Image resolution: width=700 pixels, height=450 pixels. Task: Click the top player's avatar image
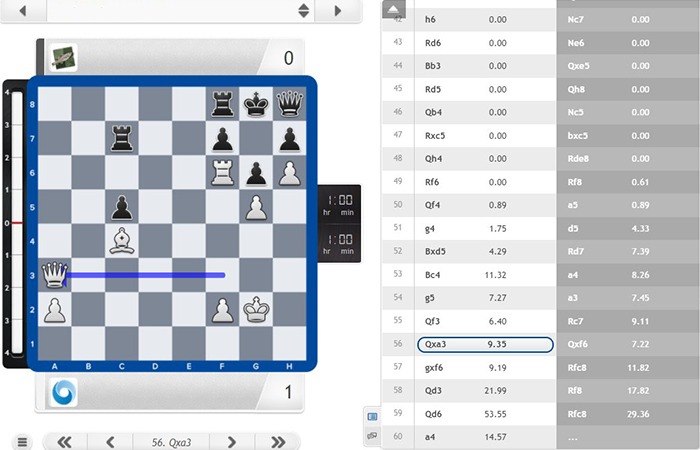pos(63,58)
